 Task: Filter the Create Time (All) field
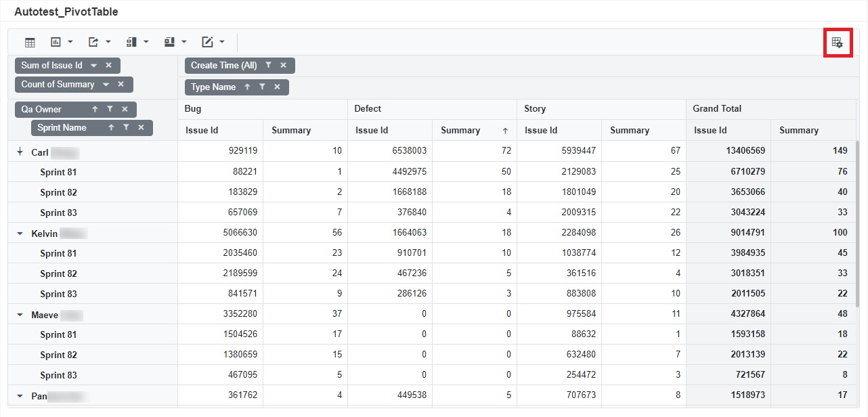point(269,66)
